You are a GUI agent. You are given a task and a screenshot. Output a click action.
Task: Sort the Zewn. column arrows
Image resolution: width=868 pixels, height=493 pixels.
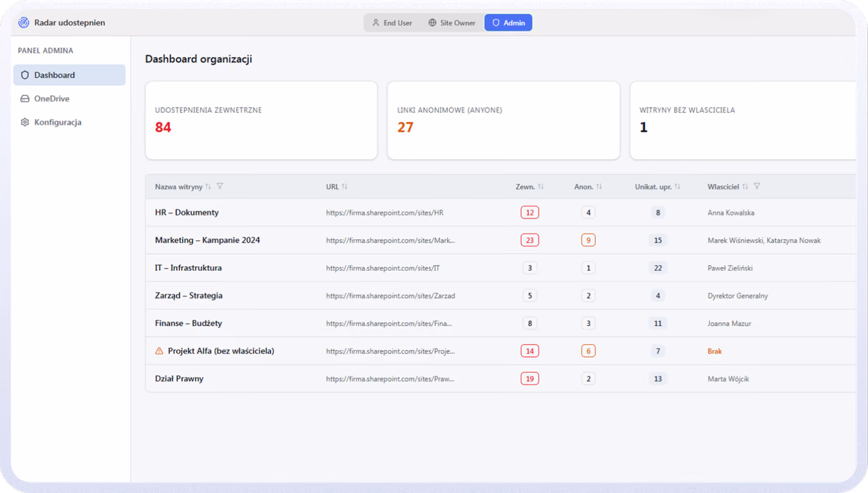[x=541, y=187]
